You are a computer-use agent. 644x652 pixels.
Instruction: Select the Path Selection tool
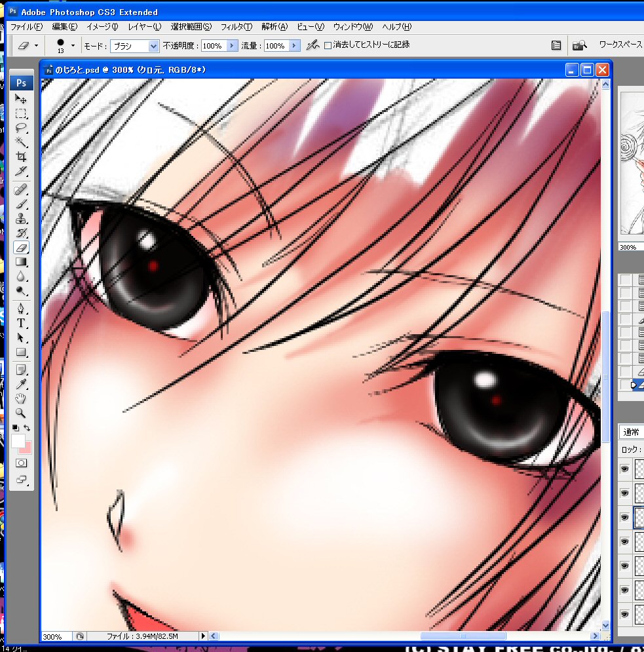pos(20,337)
